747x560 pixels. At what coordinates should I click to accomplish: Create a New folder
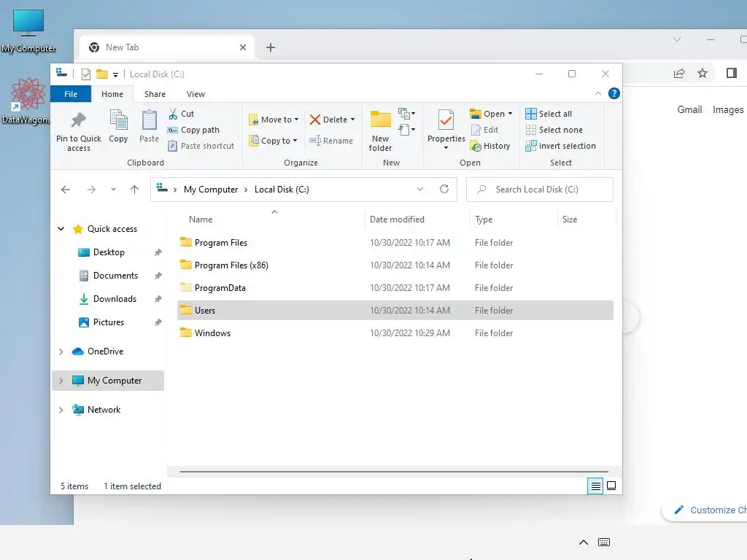(x=380, y=130)
